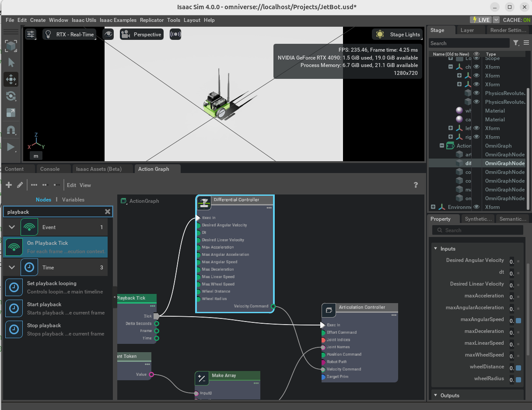The width and height of the screenshot is (532, 410).
Task: Collapse the Inputs property section
Action: click(x=436, y=249)
